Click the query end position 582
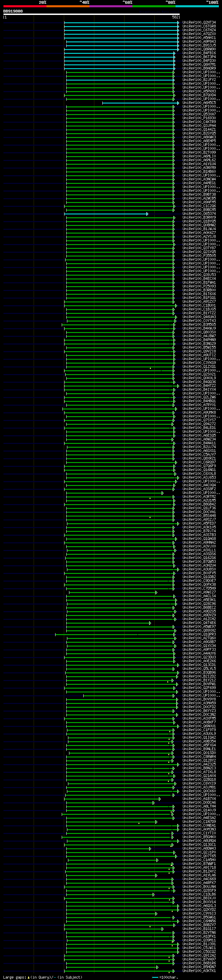Screen dimensions: 222x980 click(175, 17)
